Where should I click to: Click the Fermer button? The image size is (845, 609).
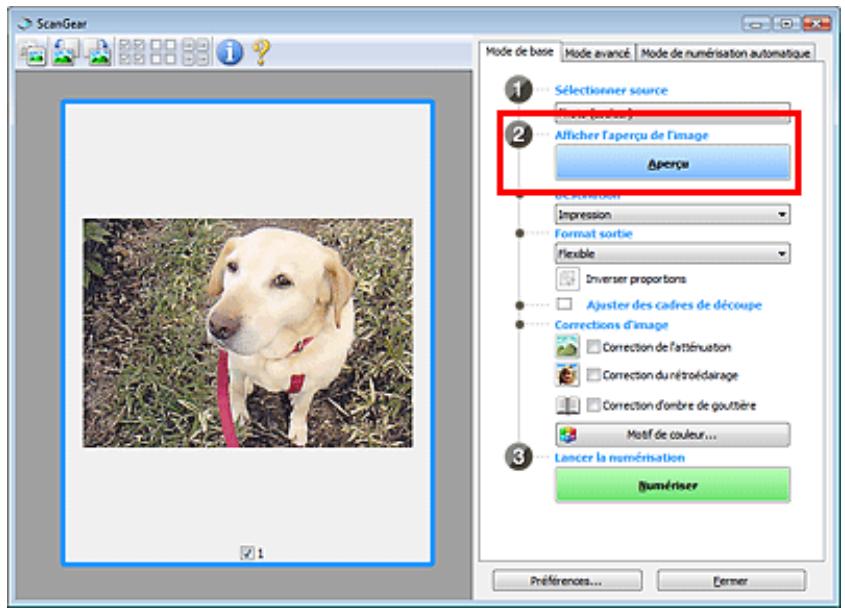(x=731, y=581)
